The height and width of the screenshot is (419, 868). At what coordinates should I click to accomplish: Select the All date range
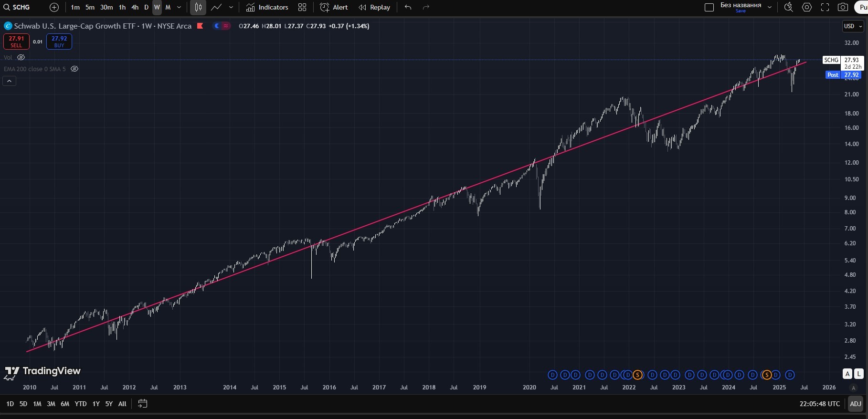tap(122, 404)
